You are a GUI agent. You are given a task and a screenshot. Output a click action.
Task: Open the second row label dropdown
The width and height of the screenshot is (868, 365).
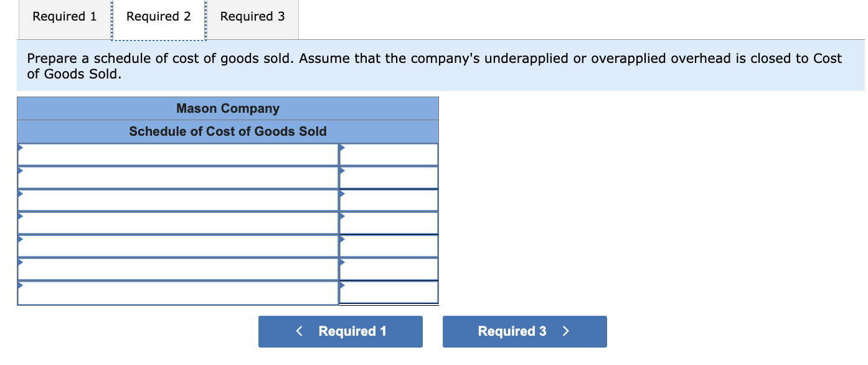(179, 177)
